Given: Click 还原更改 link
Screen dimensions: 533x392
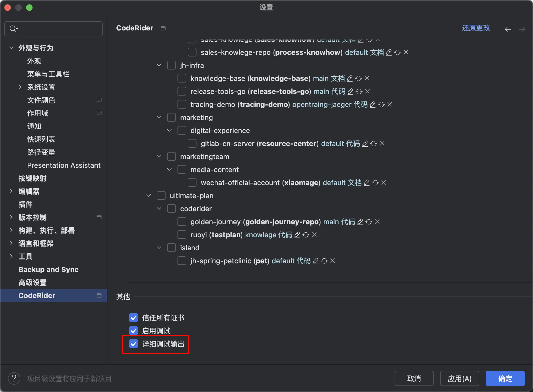Looking at the screenshot, I should (476, 28).
